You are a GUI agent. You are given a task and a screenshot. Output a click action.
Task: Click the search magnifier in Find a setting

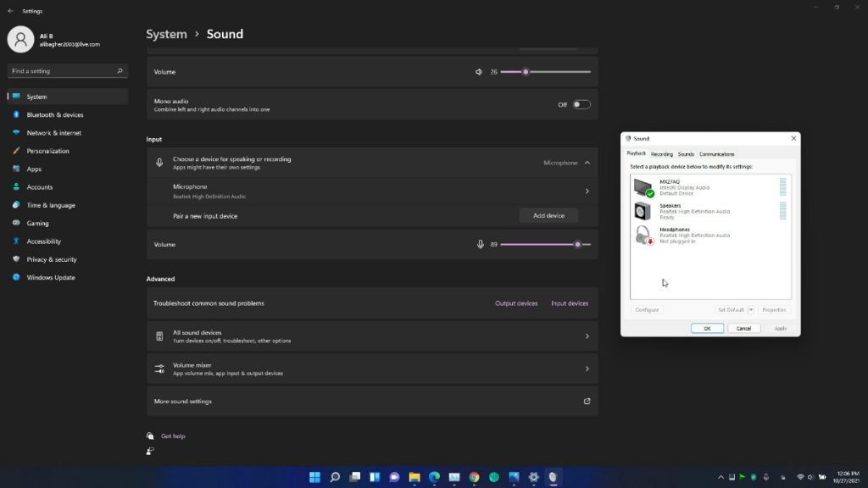[120, 71]
